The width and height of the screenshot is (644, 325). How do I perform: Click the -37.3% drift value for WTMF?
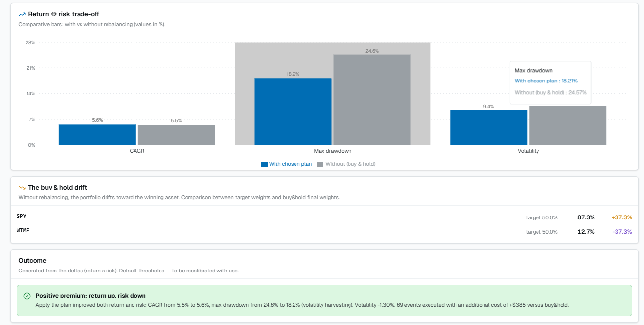(x=622, y=232)
